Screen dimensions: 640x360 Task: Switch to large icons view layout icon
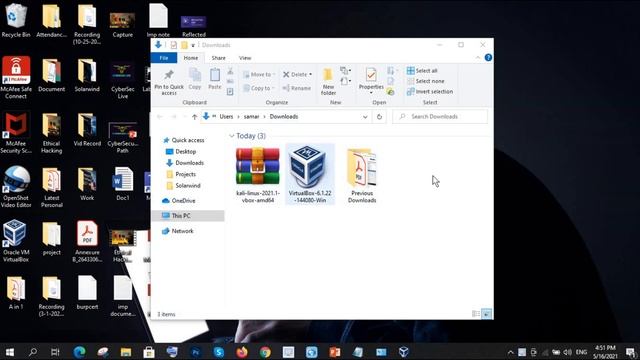coord(487,314)
